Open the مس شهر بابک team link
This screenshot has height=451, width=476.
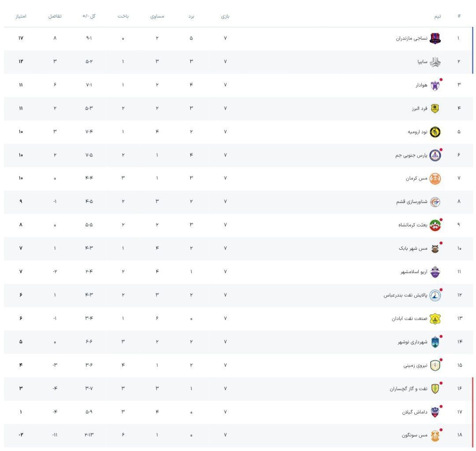point(413,248)
